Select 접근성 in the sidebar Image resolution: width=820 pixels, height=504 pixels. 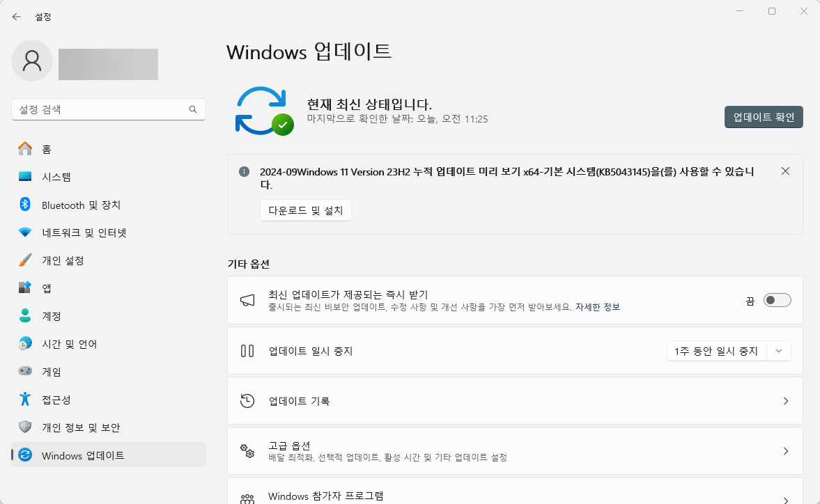click(108, 400)
